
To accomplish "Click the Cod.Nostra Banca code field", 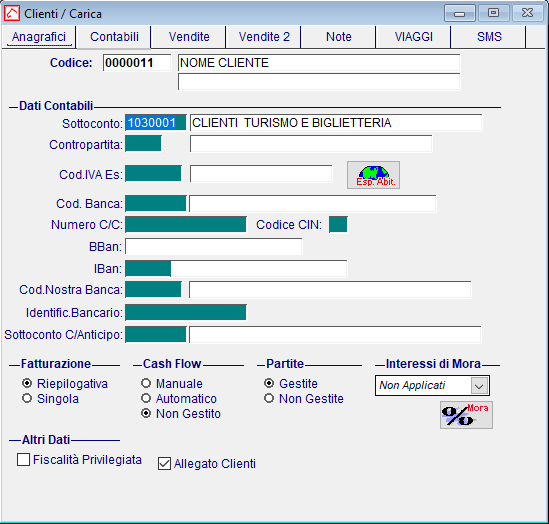I will 153,289.
